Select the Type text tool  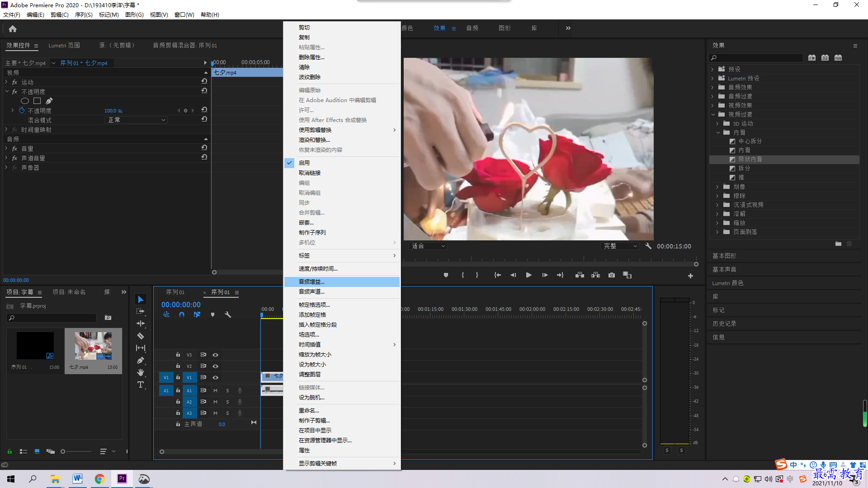141,385
